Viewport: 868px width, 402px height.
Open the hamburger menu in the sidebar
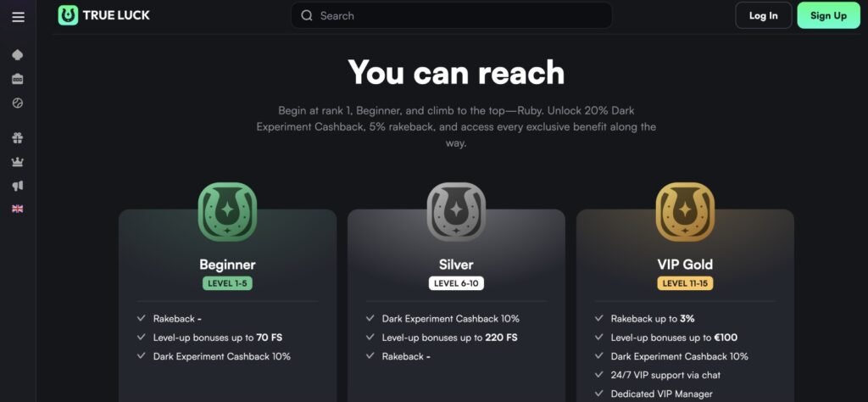tap(18, 17)
